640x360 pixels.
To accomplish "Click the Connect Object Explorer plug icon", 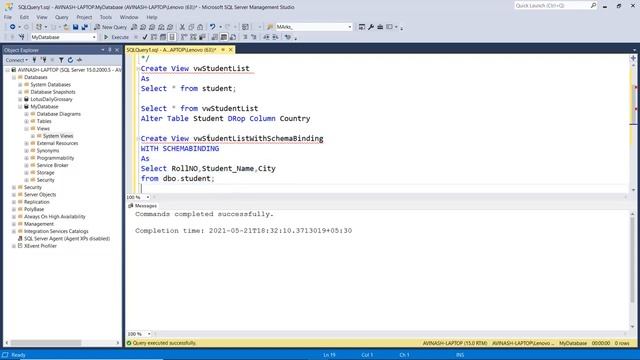I will [x=35, y=60].
